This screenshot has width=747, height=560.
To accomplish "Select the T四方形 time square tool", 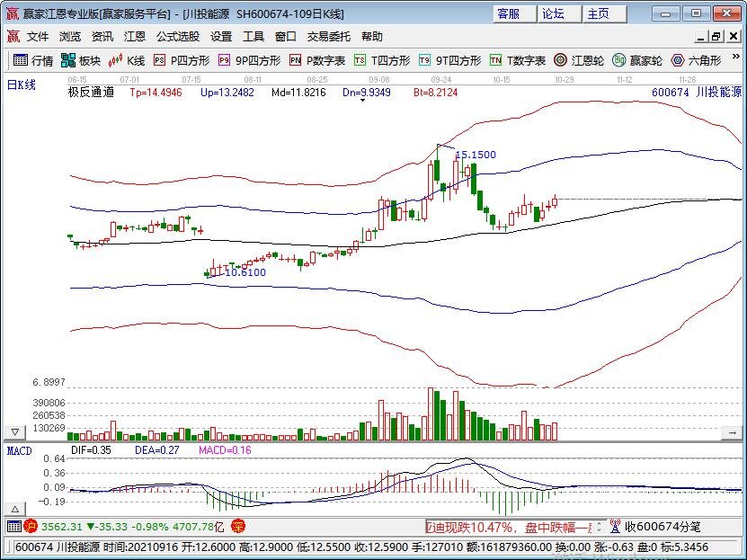I will pyautogui.click(x=382, y=60).
